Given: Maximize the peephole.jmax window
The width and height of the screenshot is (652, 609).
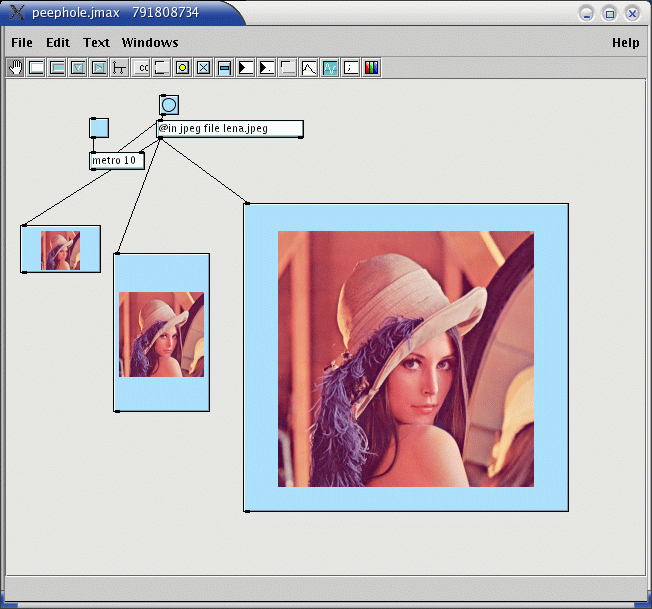Looking at the screenshot, I should click(610, 14).
